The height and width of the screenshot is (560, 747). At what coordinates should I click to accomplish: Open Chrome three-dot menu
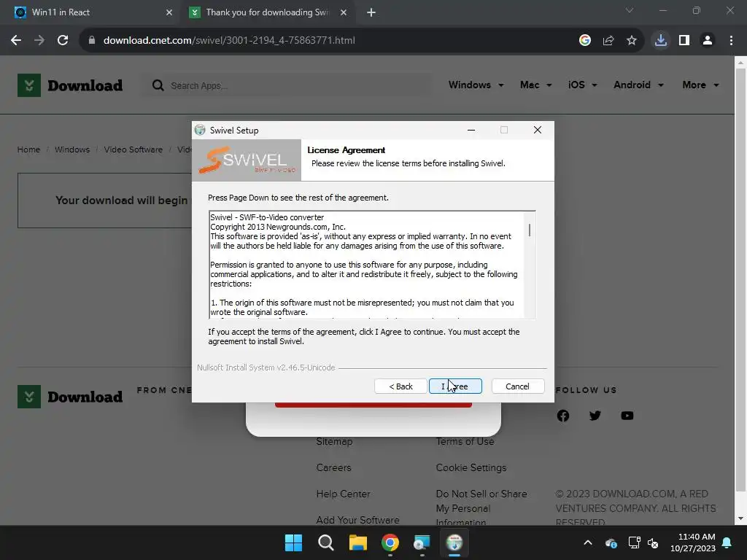(x=731, y=41)
